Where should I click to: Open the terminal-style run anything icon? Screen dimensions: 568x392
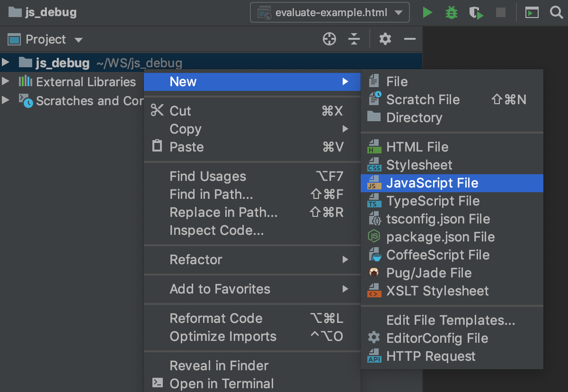[532, 13]
